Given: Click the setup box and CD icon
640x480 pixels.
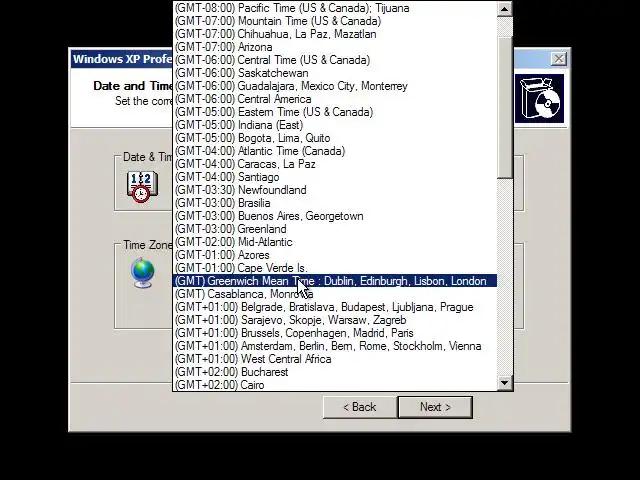Looking at the screenshot, I should pyautogui.click(x=540, y=99).
